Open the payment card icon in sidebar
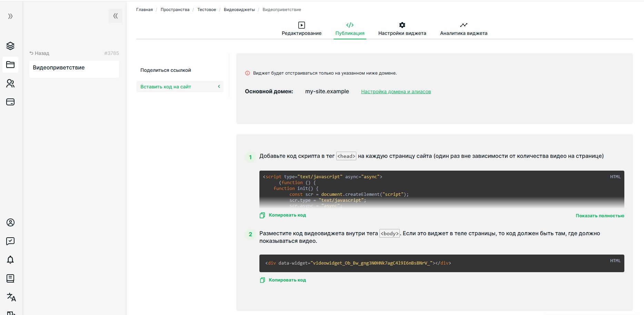This screenshot has width=644, height=315. click(10, 102)
